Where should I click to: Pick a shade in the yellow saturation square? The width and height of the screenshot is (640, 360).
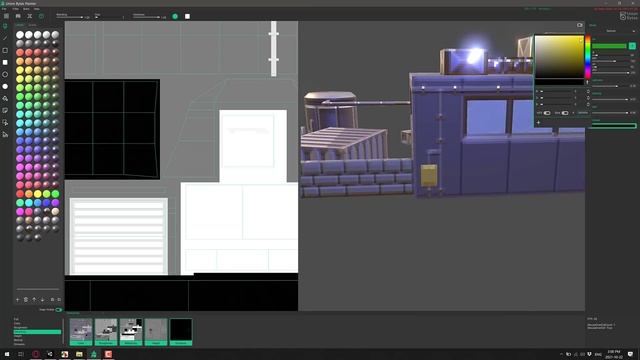tap(560, 56)
